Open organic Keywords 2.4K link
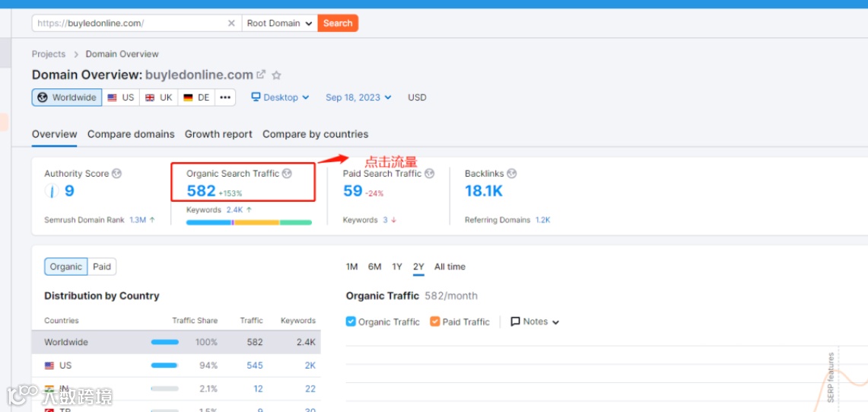The width and height of the screenshot is (868, 412). (x=235, y=209)
